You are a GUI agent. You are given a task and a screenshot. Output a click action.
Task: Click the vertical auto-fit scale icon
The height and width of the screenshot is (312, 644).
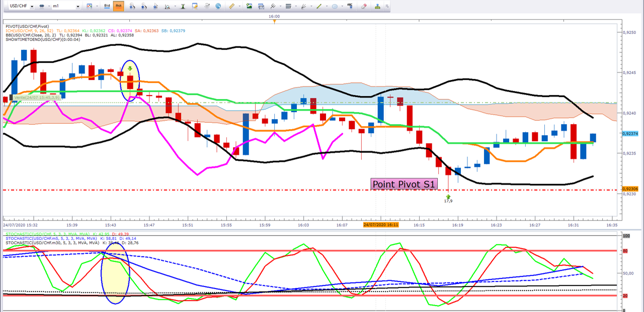183,6
